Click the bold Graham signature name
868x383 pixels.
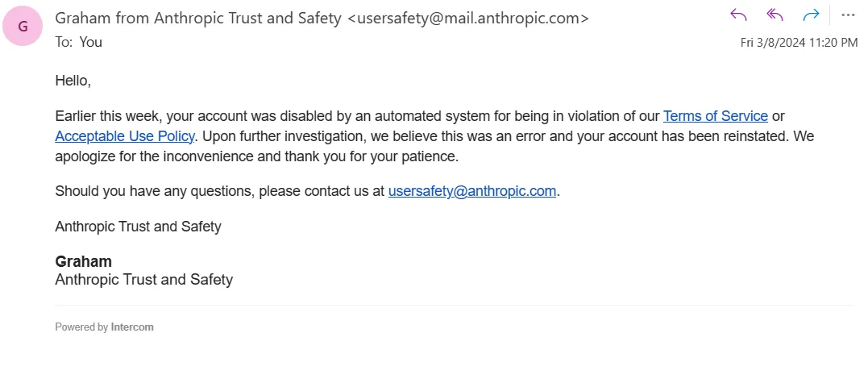tap(83, 261)
